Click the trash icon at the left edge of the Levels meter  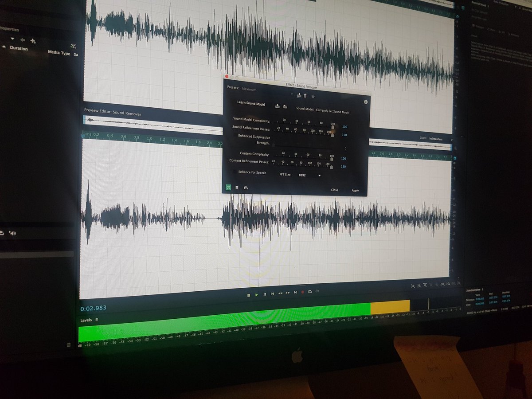69,344
